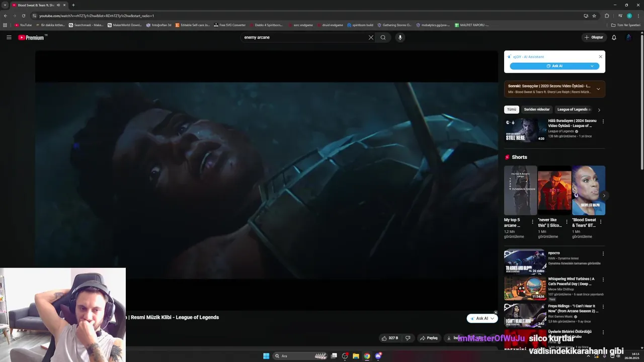
Task: Select the 'Seriden videolar' filter chip
Action: [537, 110]
